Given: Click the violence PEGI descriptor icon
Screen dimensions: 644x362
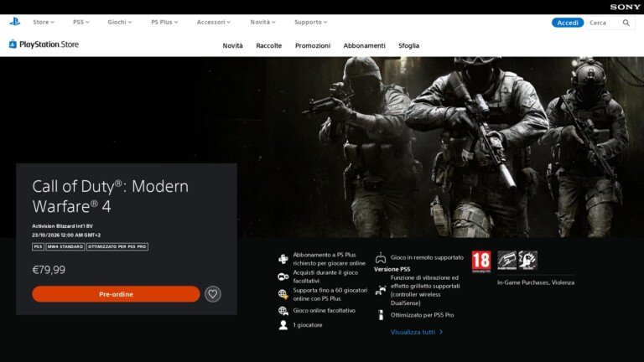Looking at the screenshot, I should pyautogui.click(x=527, y=261).
